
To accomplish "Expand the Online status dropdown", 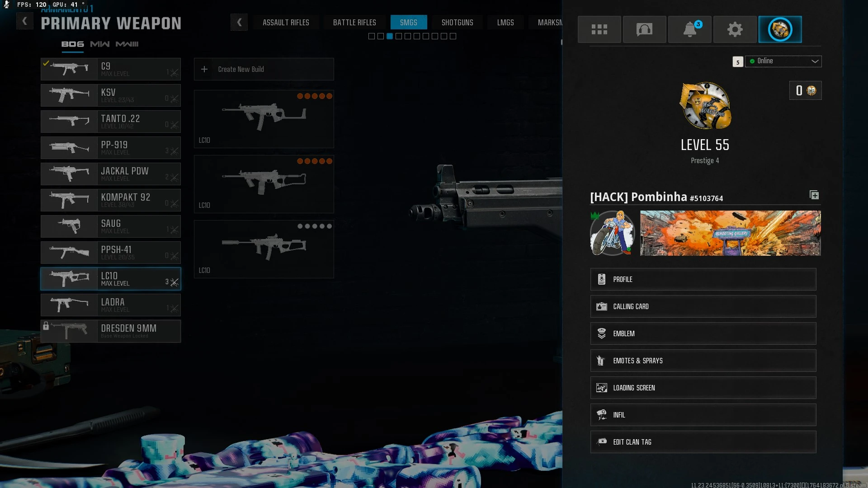I will click(783, 61).
